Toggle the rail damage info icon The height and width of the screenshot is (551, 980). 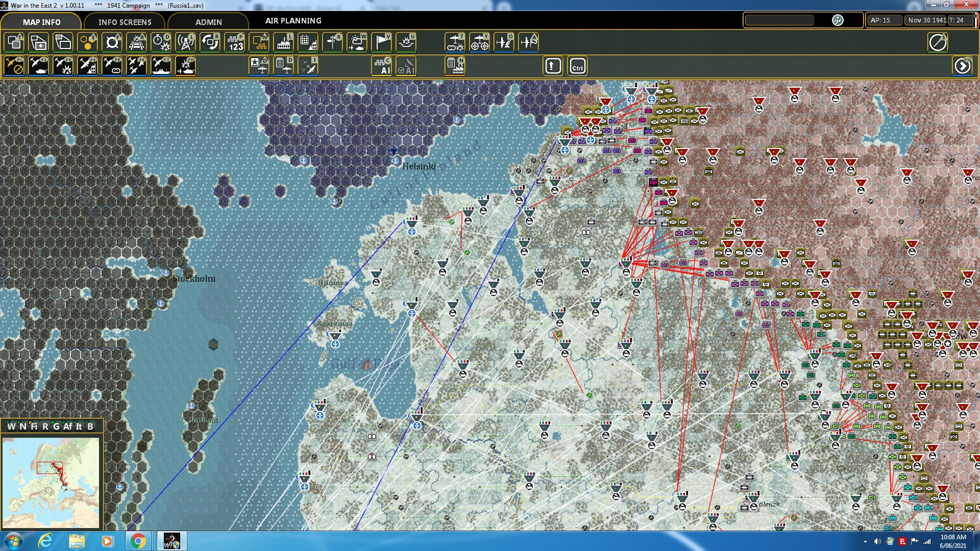point(136,42)
